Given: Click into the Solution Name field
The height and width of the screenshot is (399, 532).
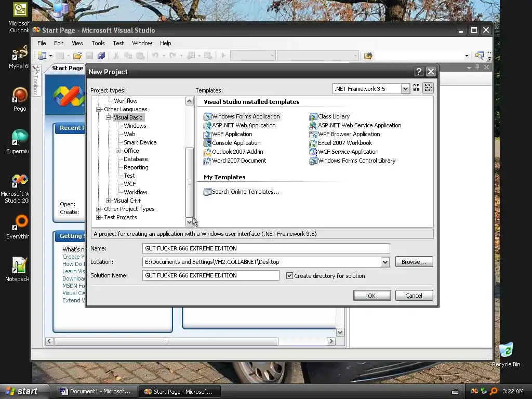Looking at the screenshot, I should [x=211, y=275].
